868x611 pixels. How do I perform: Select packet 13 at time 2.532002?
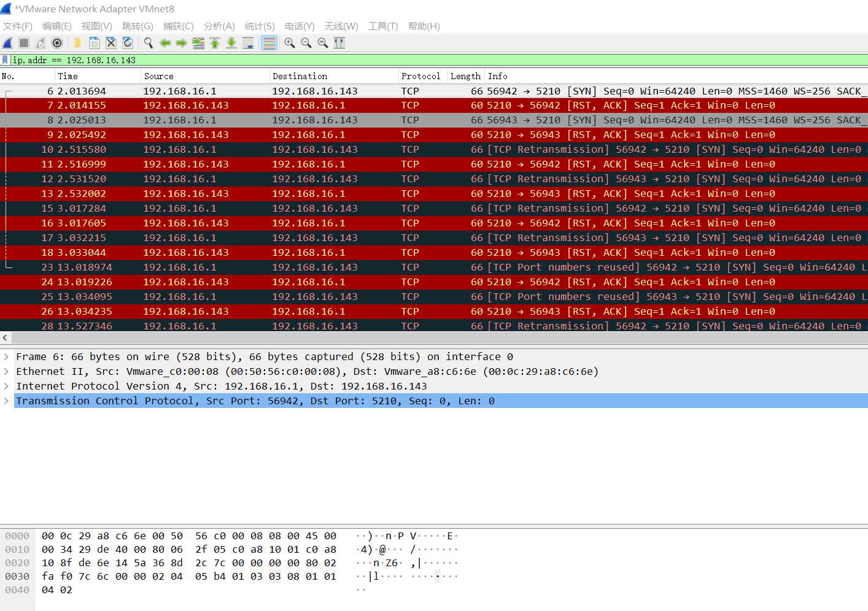click(x=434, y=194)
